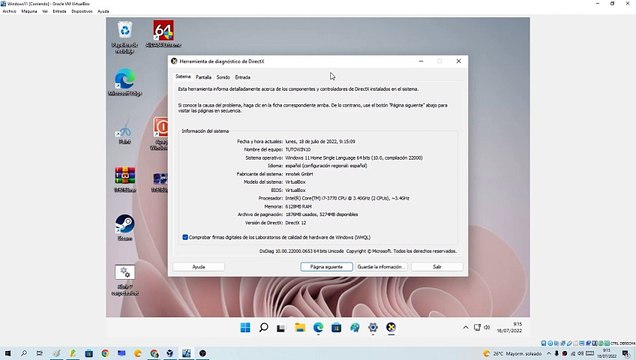Screen dimensions: 636x360
Task: Select the language value español
Action: point(326,166)
